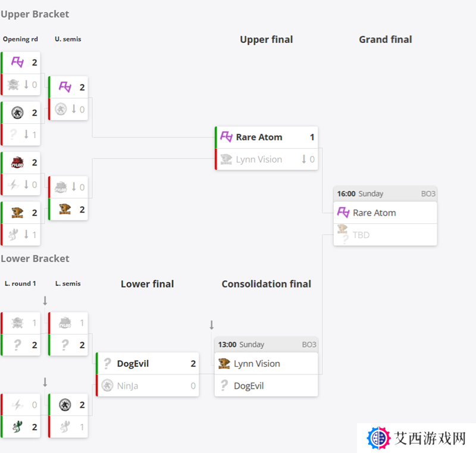Click the Upper Bracket heading
Image resolution: width=476 pixels, height=453 pixels.
coord(35,14)
